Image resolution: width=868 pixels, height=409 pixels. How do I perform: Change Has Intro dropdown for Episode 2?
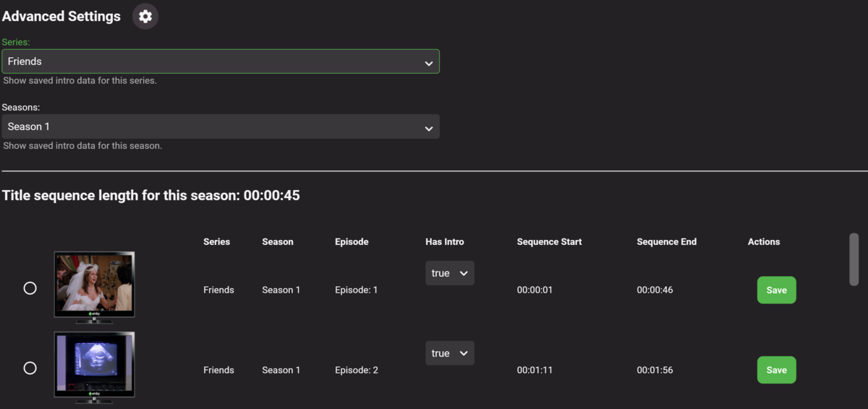450,353
